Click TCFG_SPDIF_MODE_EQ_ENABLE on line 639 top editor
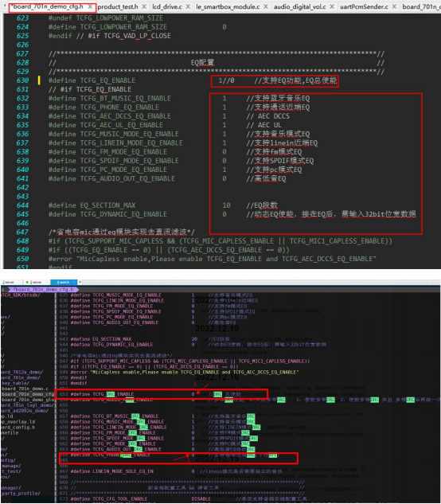The width and height of the screenshot is (441, 504). coord(129,161)
